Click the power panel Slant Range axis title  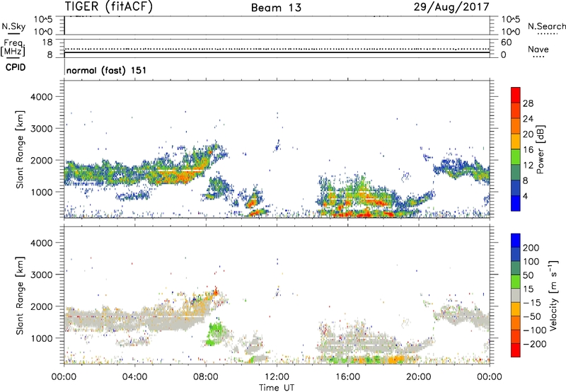[x=20, y=149]
